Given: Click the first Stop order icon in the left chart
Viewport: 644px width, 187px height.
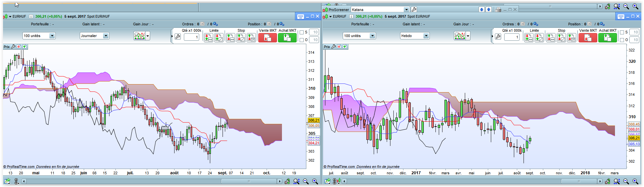Looking at the screenshot, I should tap(230, 38).
